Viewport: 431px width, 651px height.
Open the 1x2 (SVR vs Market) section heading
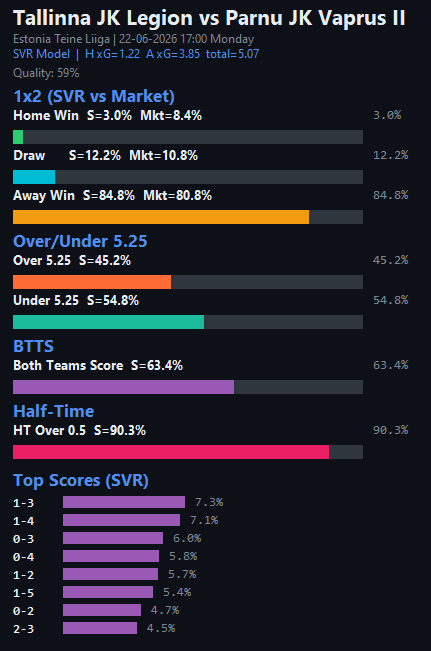click(x=94, y=96)
